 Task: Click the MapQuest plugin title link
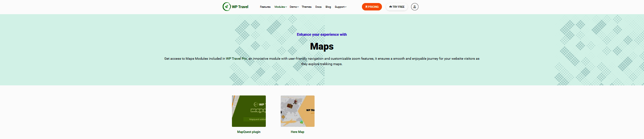[x=249, y=132]
